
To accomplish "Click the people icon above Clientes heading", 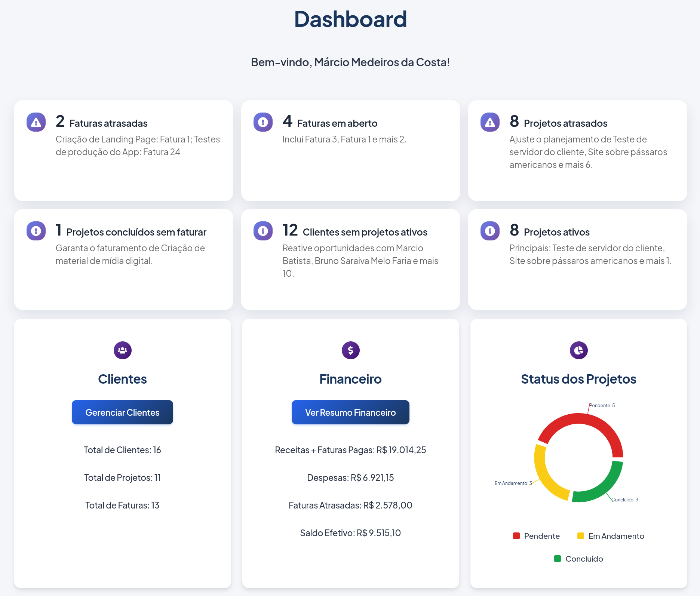I will 122,350.
